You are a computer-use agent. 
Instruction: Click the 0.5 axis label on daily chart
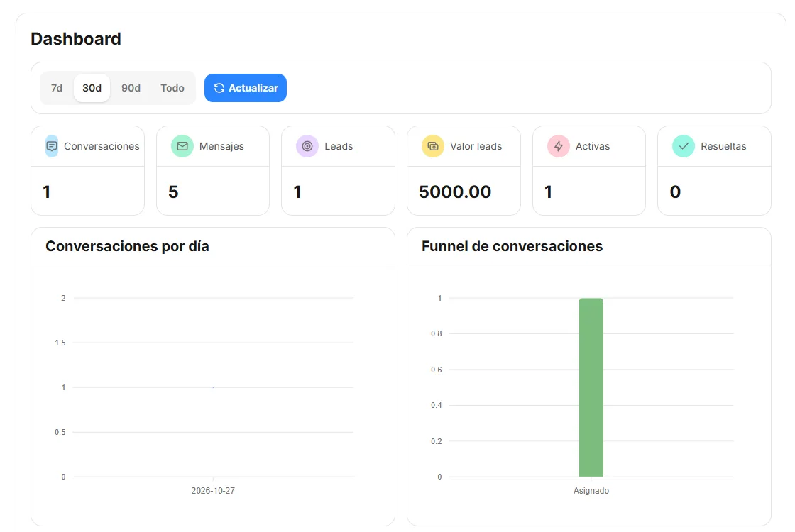coord(60,432)
